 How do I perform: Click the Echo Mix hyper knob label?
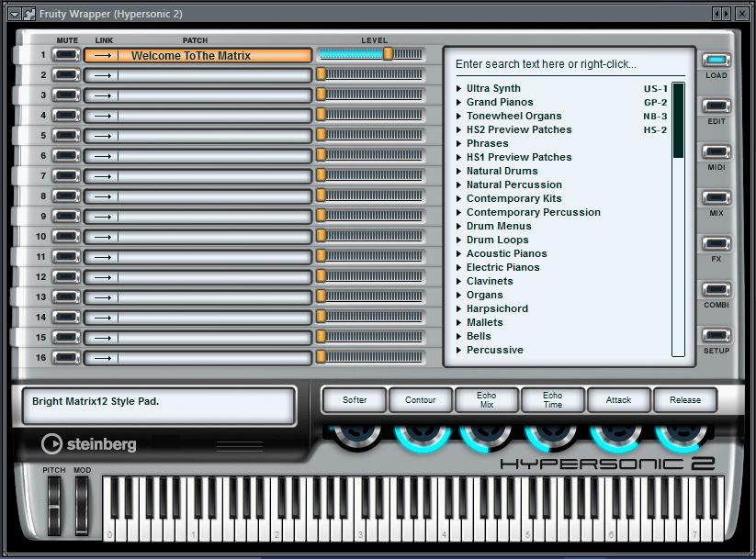487,399
